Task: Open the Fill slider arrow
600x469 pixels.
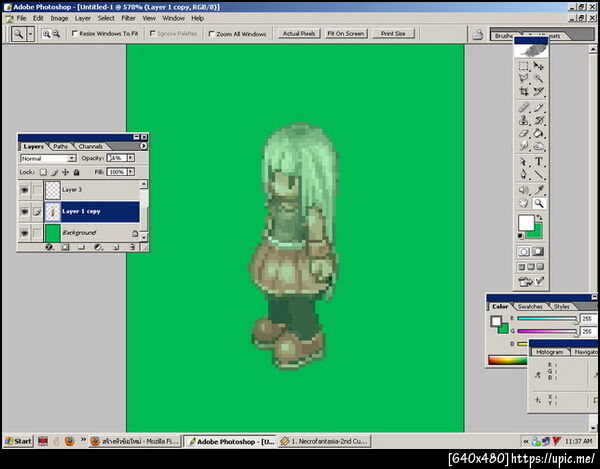Action: point(131,172)
